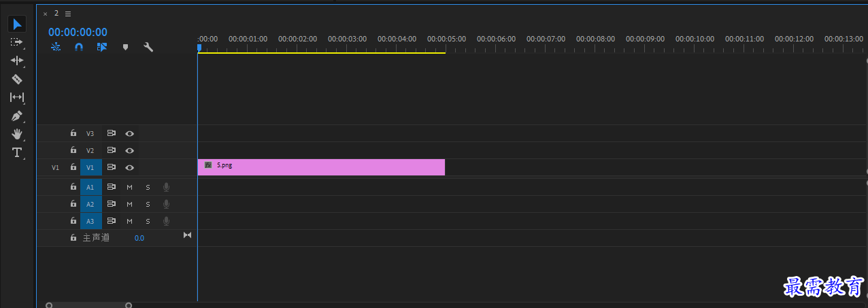Toggle track lock on V2
The width and height of the screenshot is (868, 308).
tap(73, 150)
